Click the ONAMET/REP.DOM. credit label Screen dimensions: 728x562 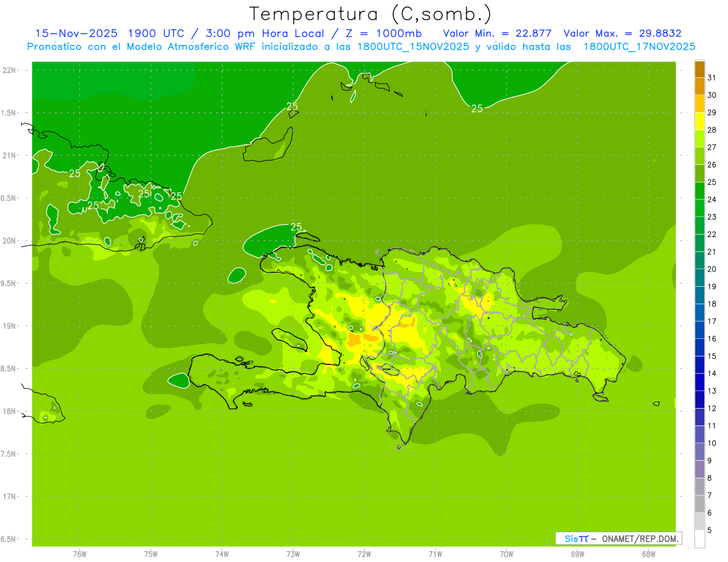639,538
